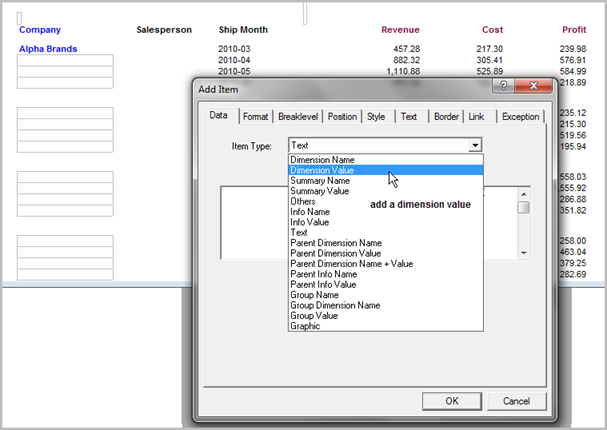Expand the Item Type dropdown arrow

click(475, 146)
